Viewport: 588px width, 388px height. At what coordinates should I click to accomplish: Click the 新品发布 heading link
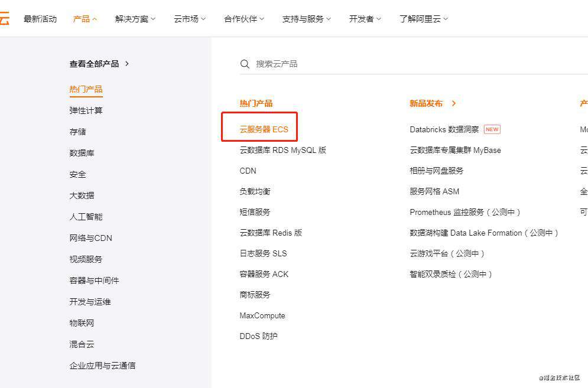coord(426,103)
